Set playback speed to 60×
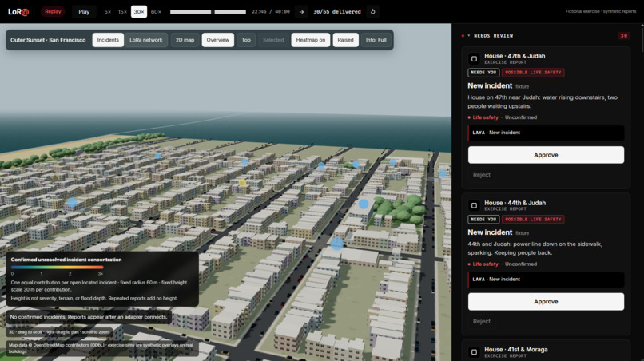The width and height of the screenshot is (644, 361). click(156, 11)
